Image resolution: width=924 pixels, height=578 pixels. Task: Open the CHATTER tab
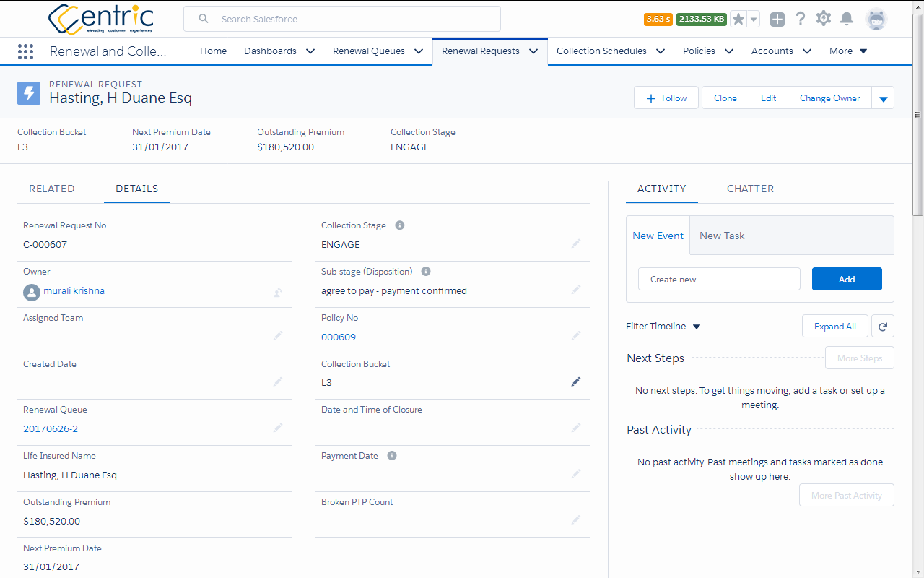[x=750, y=189]
